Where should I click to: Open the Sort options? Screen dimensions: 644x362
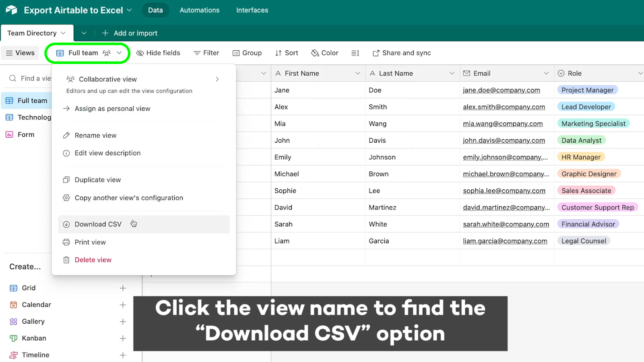click(x=287, y=53)
